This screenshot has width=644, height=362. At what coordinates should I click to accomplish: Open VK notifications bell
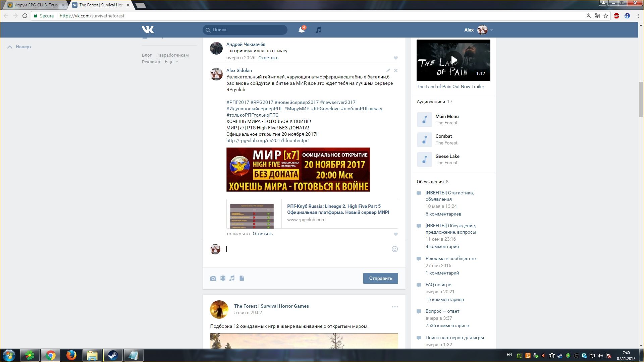pos(301,30)
